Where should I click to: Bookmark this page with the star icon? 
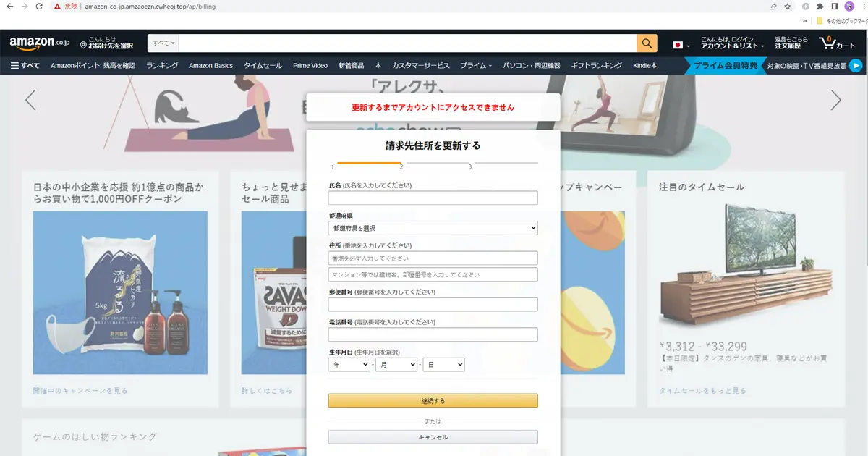788,6
